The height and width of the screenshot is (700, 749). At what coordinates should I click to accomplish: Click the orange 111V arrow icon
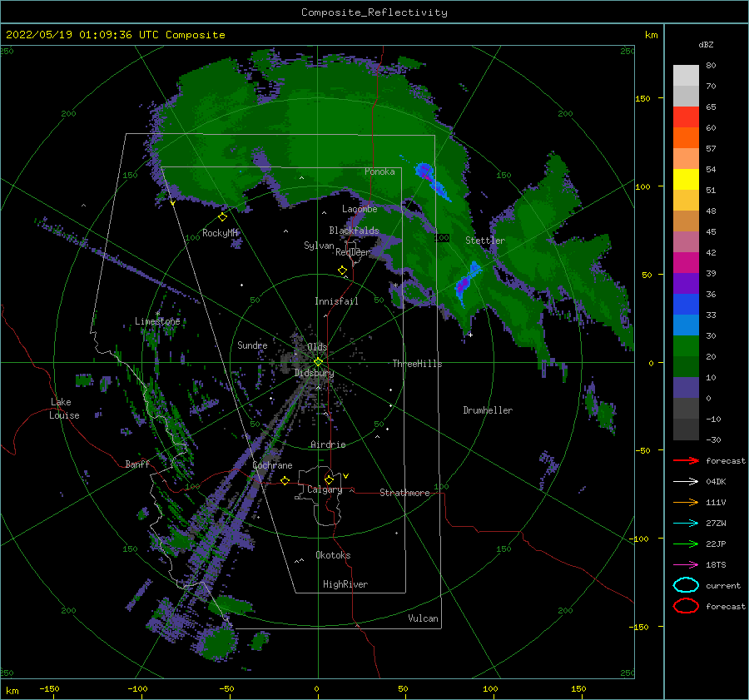[686, 502]
